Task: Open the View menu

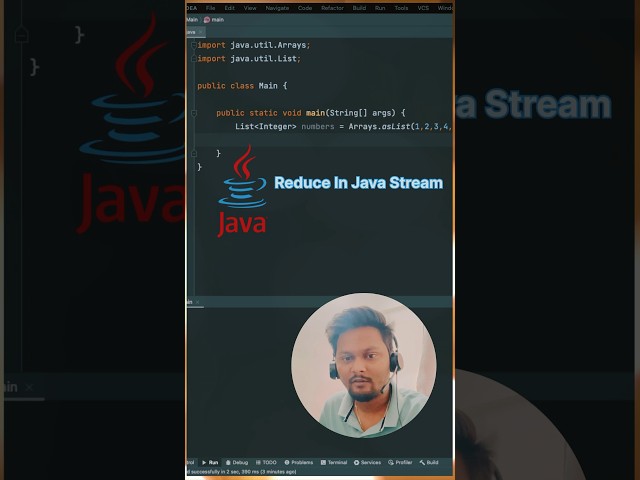Action: [x=250, y=8]
